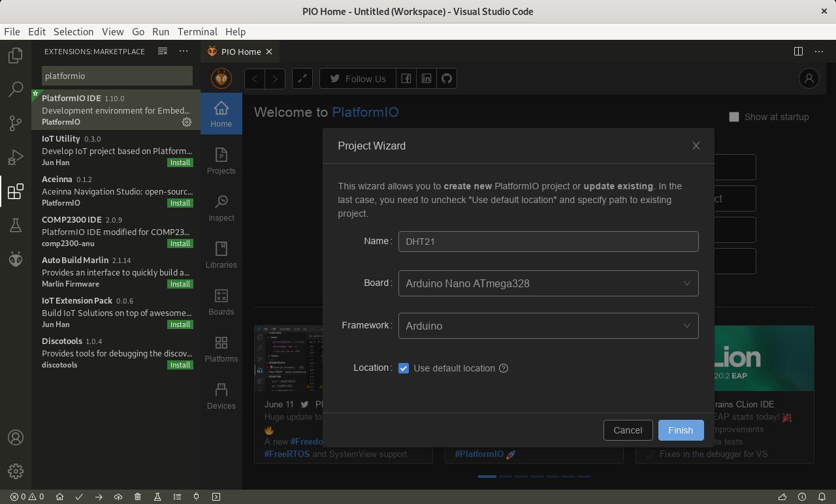Close Project Wizard with X
The width and height of the screenshot is (836, 504).
click(x=696, y=146)
